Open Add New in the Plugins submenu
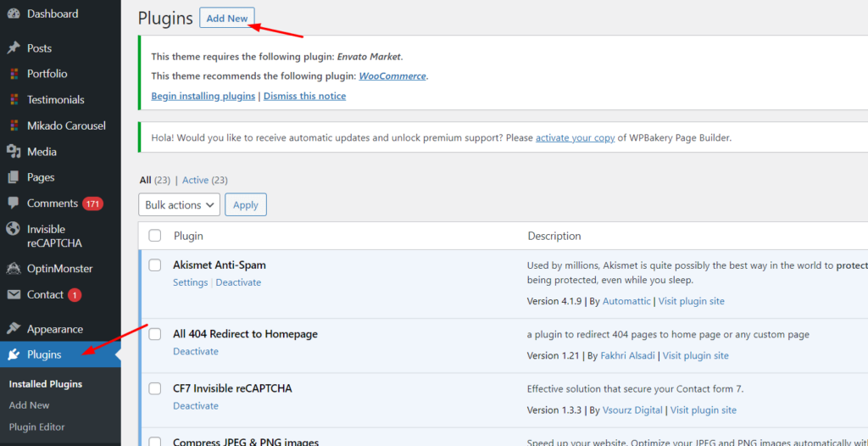Viewport: 868px width, 446px height. [30, 405]
